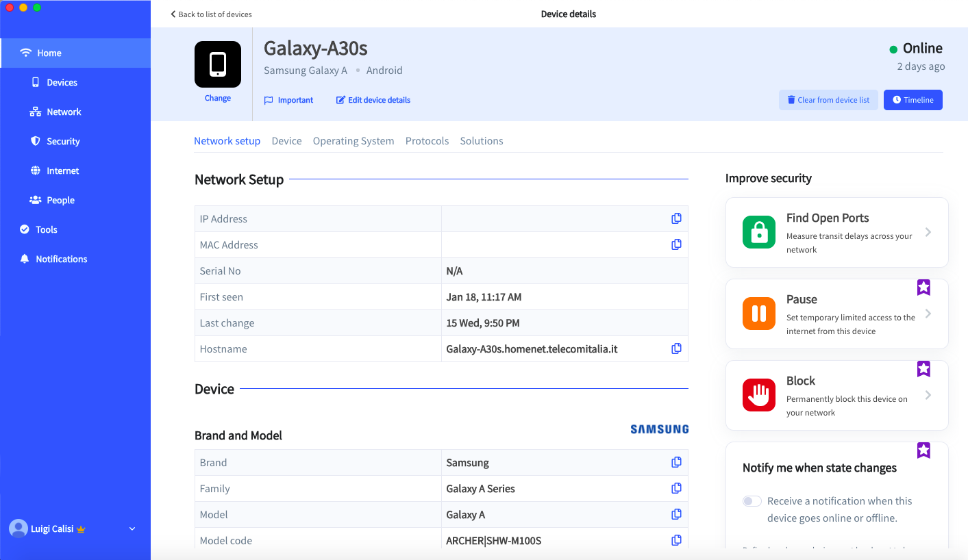Switch to the Operating System tab
Image resolution: width=968 pixels, height=560 pixels.
point(353,141)
